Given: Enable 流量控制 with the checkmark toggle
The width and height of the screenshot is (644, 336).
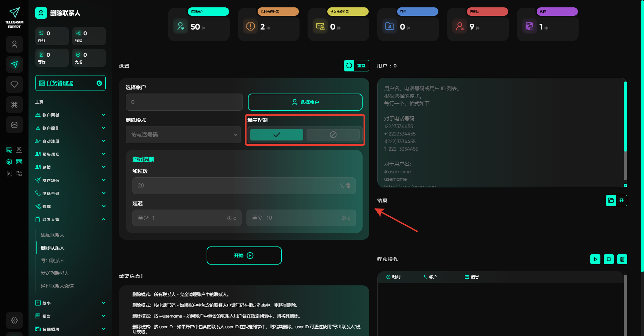Looking at the screenshot, I should pyautogui.click(x=276, y=135).
